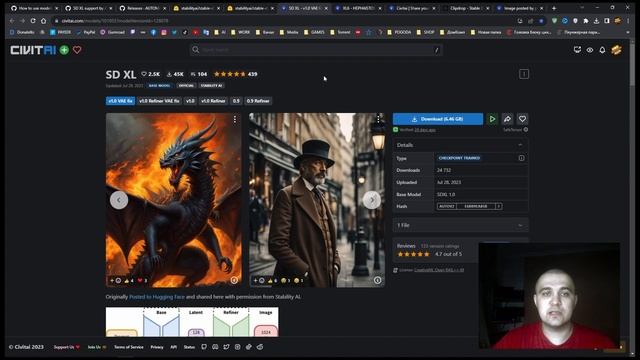This screenshot has width=640, height=360.
Task: Open a new browser tab
Action: (x=554, y=8)
